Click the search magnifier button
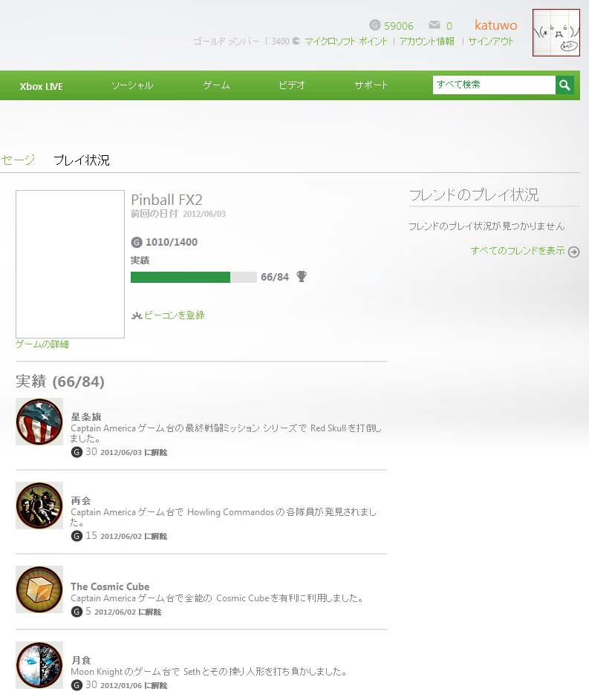 click(x=564, y=85)
